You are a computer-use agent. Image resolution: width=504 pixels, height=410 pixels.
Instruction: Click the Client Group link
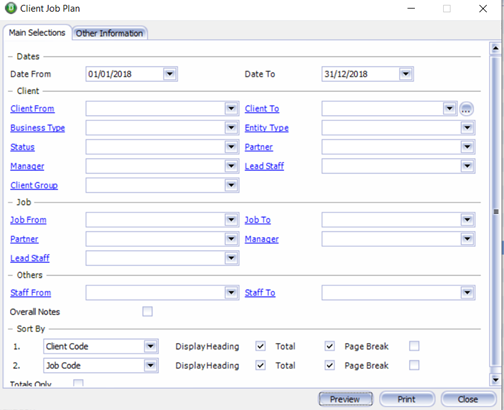pos(34,185)
